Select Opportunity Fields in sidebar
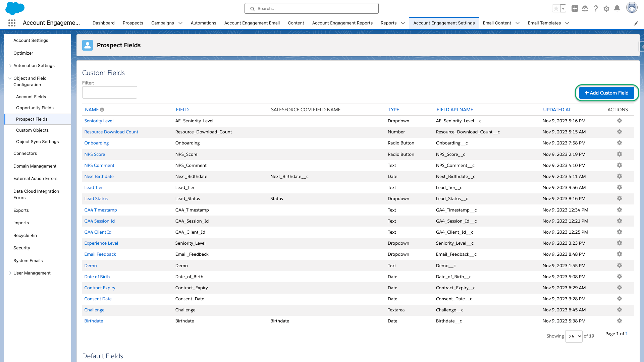This screenshot has height=362, width=644. [35, 108]
